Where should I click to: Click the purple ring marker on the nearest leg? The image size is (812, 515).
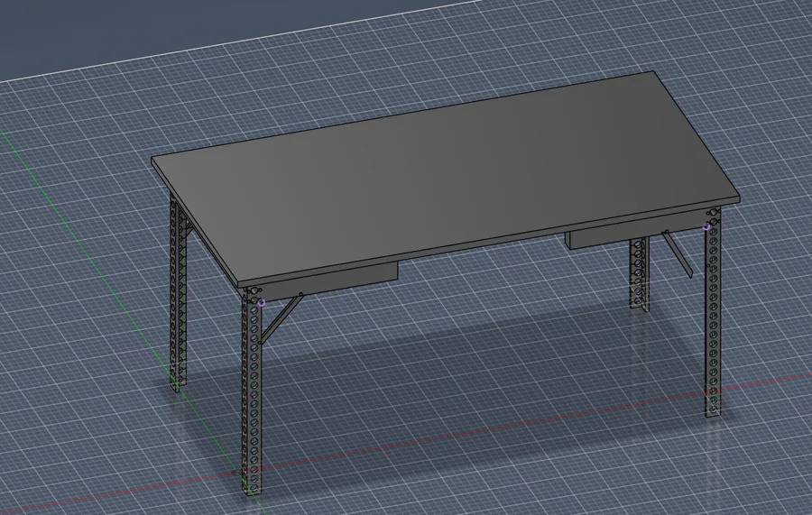click(262, 303)
